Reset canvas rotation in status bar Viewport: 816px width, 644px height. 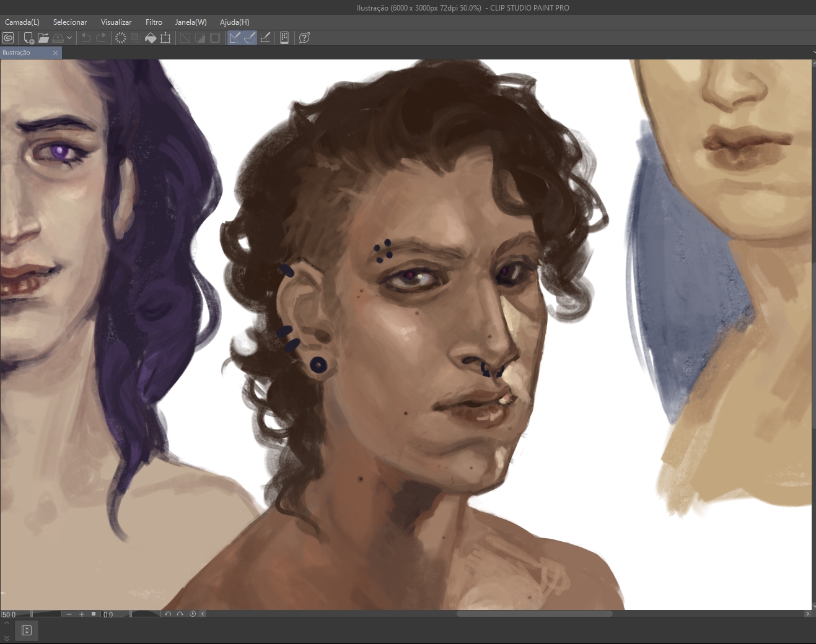pos(193,614)
